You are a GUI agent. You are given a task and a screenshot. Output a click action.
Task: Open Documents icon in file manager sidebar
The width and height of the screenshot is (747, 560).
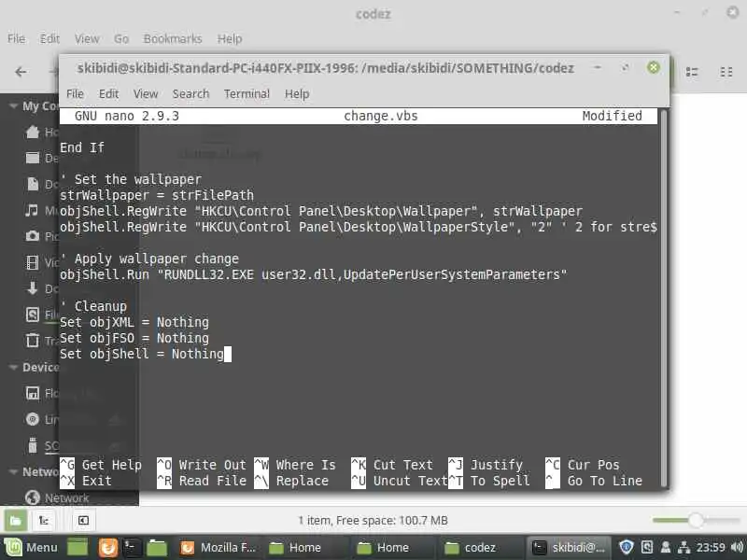coord(33,184)
